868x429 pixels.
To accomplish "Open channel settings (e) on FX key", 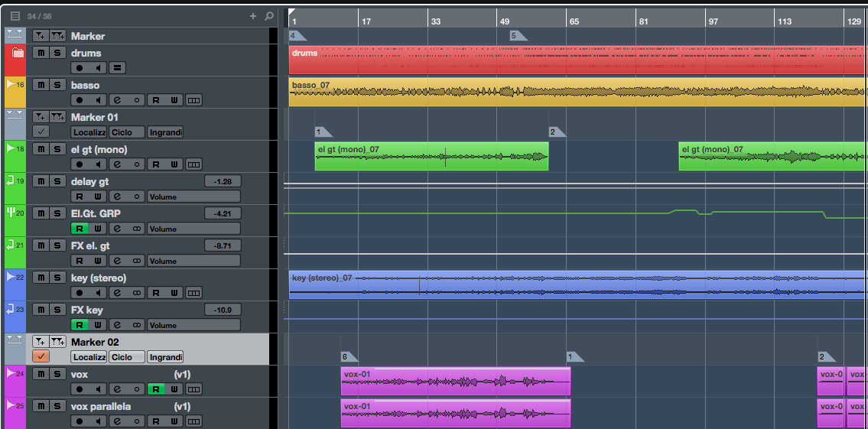I will tap(117, 325).
